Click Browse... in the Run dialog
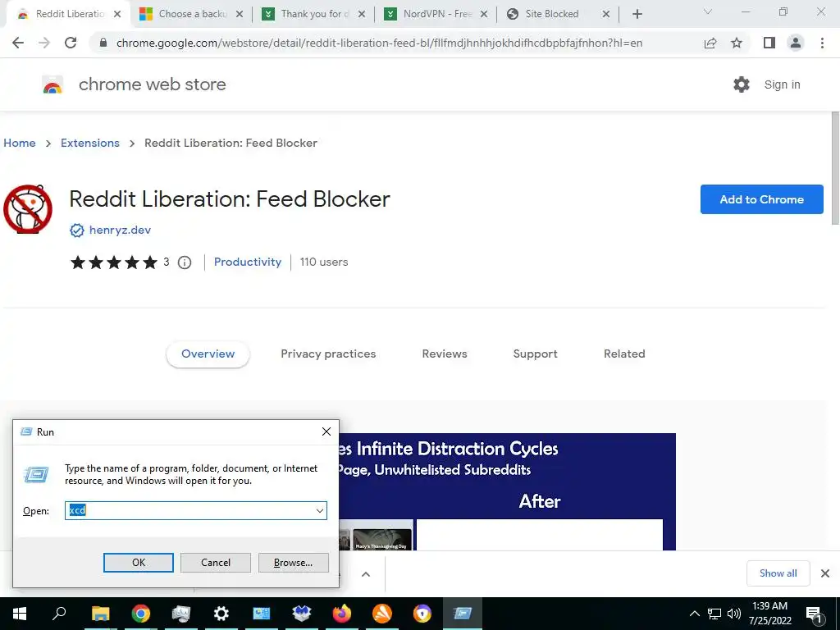 pos(293,563)
